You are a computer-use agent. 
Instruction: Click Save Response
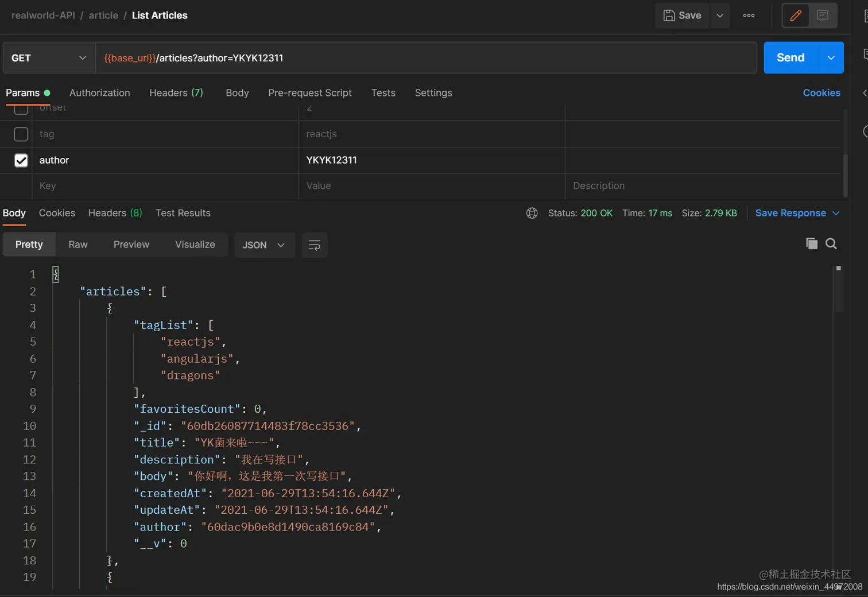[790, 213]
